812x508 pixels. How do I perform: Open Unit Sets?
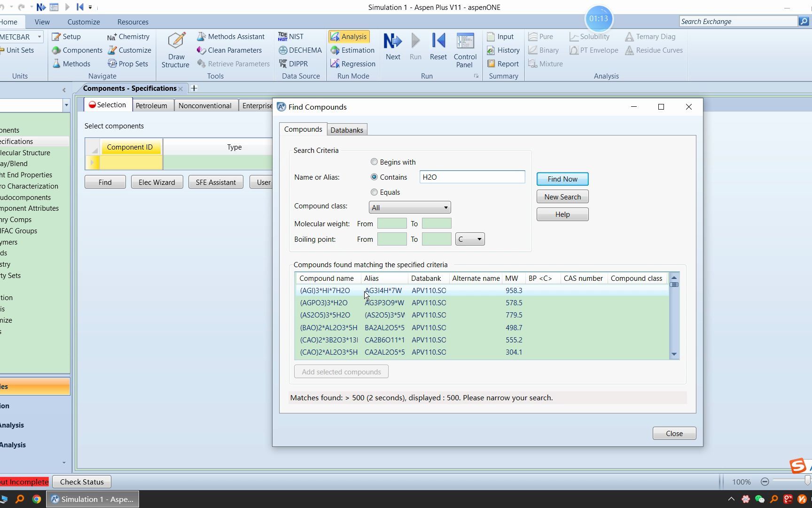pyautogui.click(x=17, y=50)
